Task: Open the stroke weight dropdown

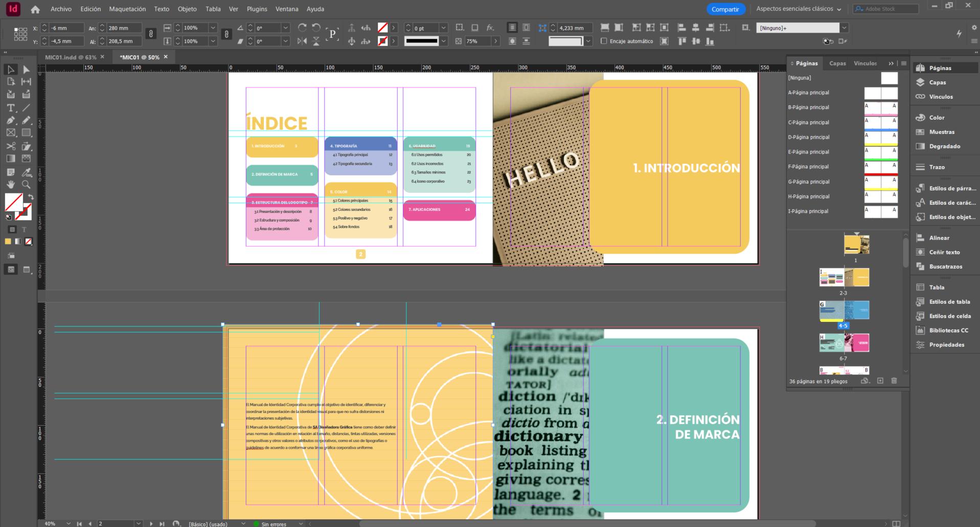Action: click(444, 28)
